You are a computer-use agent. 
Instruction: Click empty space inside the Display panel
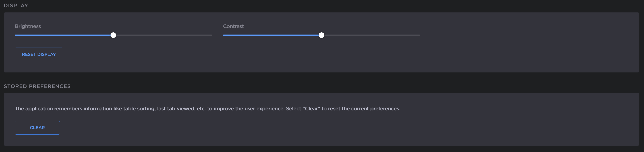tap(525, 50)
